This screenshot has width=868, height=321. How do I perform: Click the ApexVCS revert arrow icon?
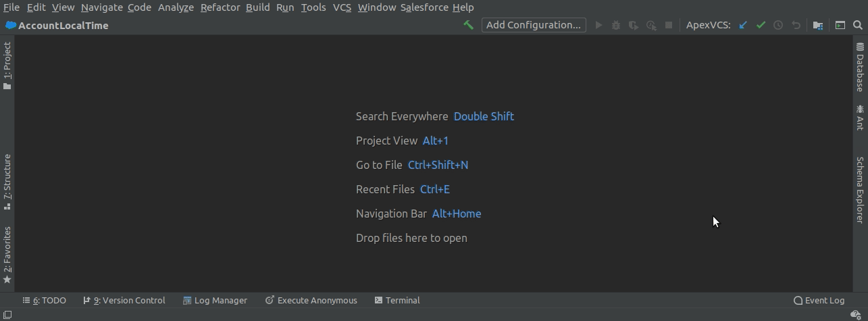click(796, 25)
